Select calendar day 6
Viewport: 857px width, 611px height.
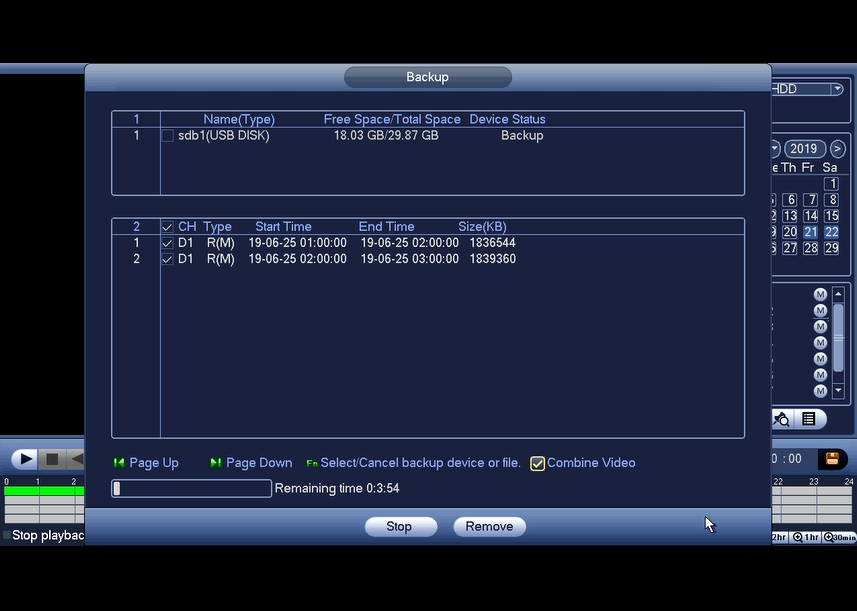click(790, 200)
